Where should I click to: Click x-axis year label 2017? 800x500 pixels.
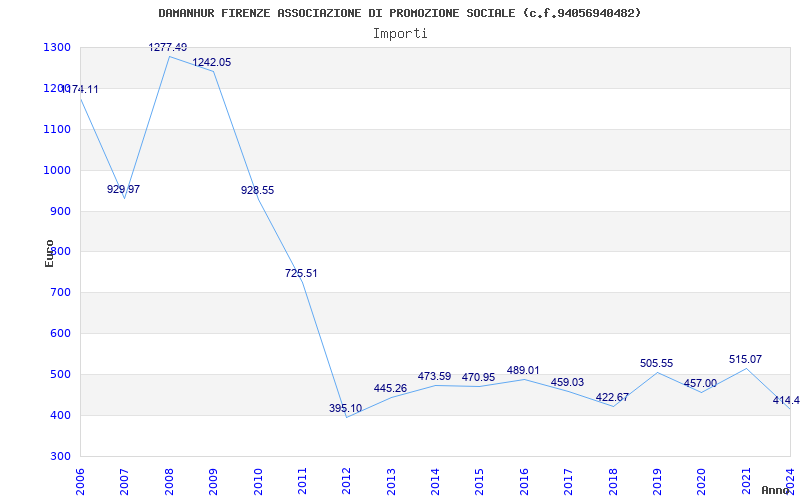pyautogui.click(x=569, y=481)
